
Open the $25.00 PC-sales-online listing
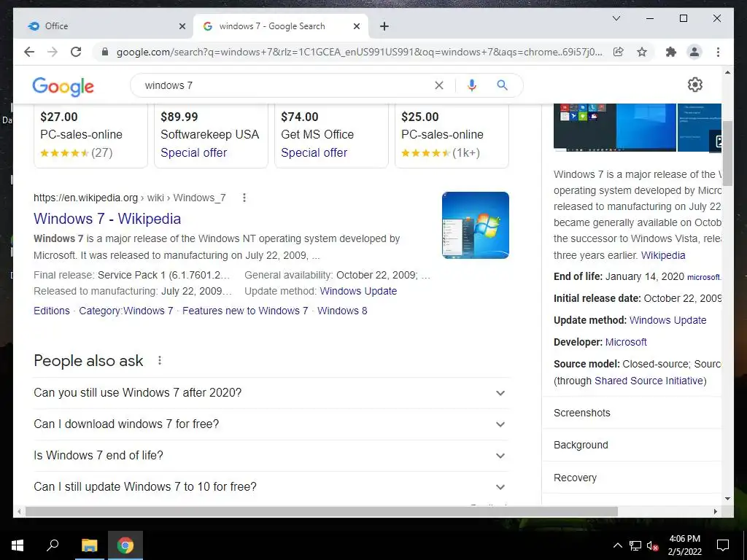pyautogui.click(x=452, y=135)
